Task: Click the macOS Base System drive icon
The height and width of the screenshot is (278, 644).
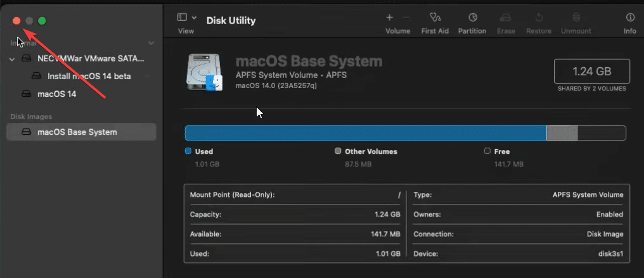Action: tap(205, 73)
